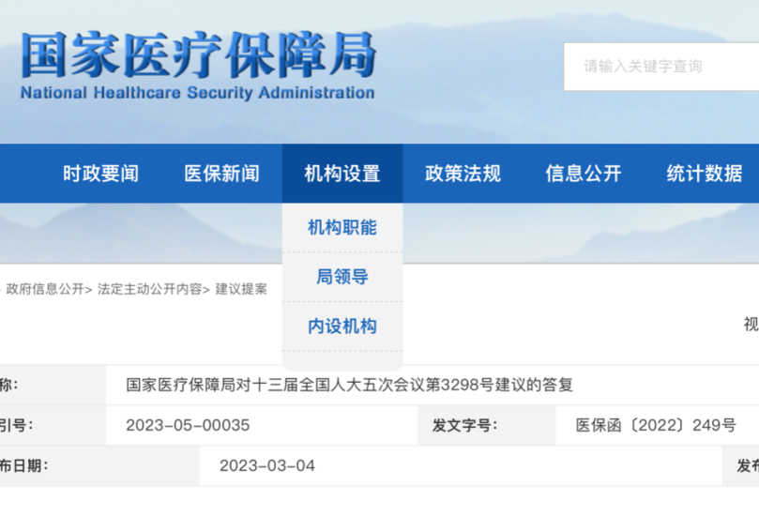Viewport: 759px width, 532px height.
Task: Click the 国家医疗保障局 logo
Action: pos(197,54)
